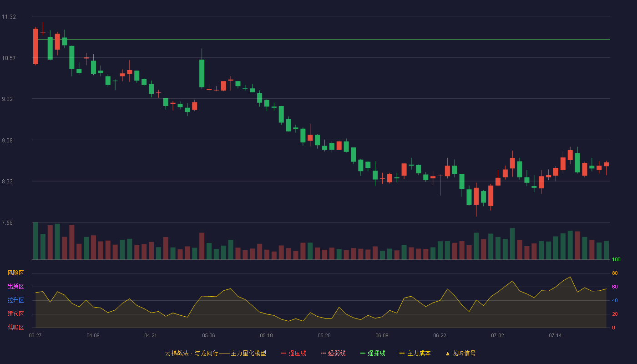Toggle the 强压线 legend series
Image resolution: width=637 pixels, height=364 pixels.
(x=293, y=353)
